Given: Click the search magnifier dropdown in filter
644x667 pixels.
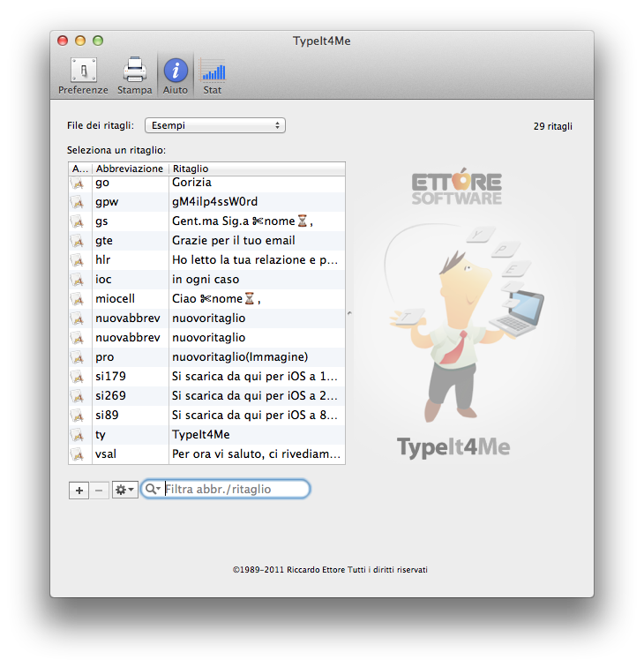Looking at the screenshot, I should [153, 489].
